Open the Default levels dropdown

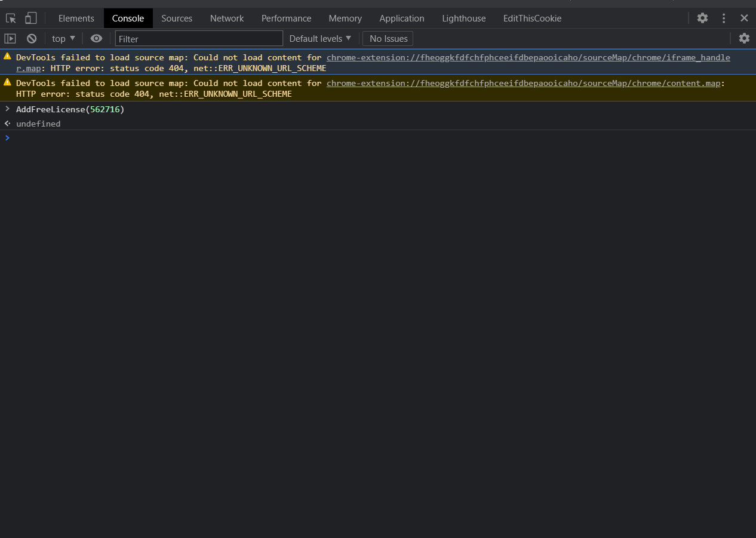pos(320,38)
